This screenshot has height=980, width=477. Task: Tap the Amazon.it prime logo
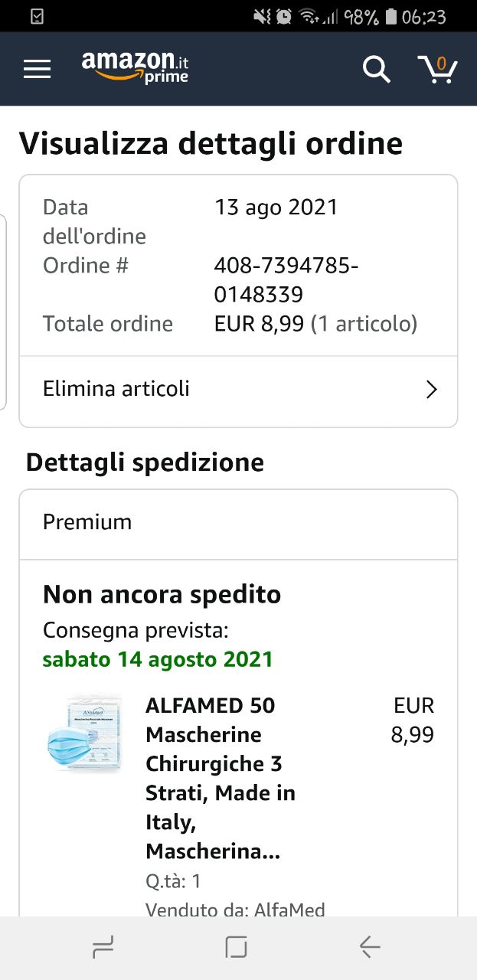pos(136,67)
